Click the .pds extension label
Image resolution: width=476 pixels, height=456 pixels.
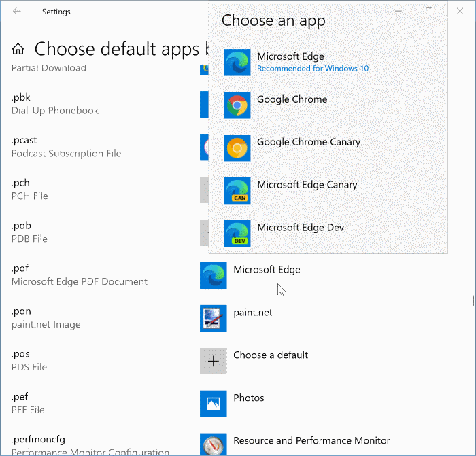[20, 354]
